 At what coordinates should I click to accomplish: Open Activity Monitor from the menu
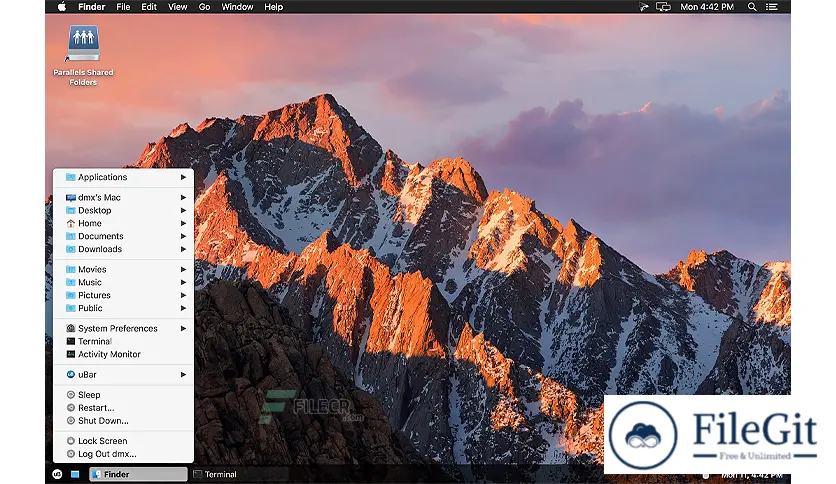(109, 354)
